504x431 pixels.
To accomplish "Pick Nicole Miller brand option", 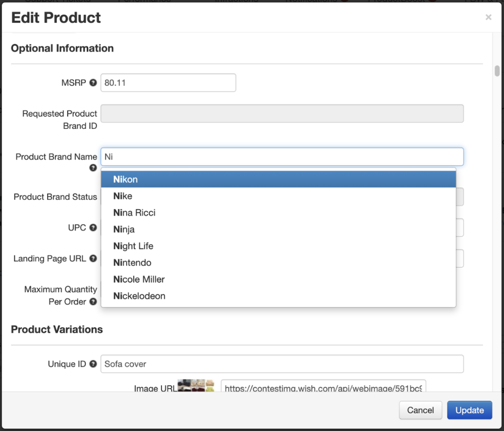I will tap(278, 279).
